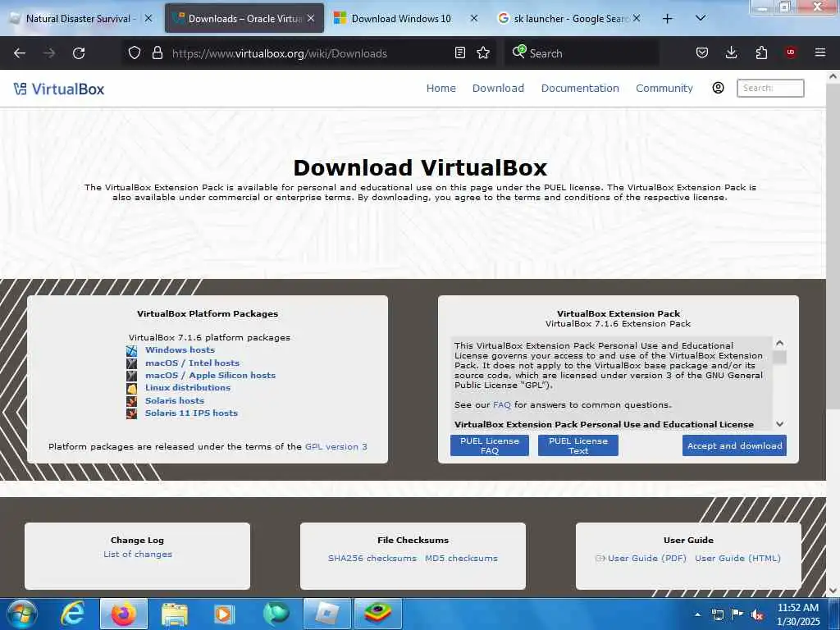Show hidden tray icons arrow

coord(697,614)
